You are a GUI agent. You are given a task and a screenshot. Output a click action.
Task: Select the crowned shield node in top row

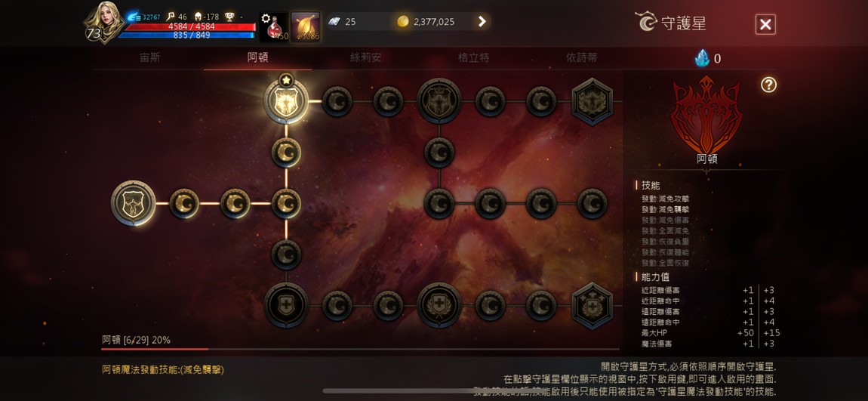point(439,101)
